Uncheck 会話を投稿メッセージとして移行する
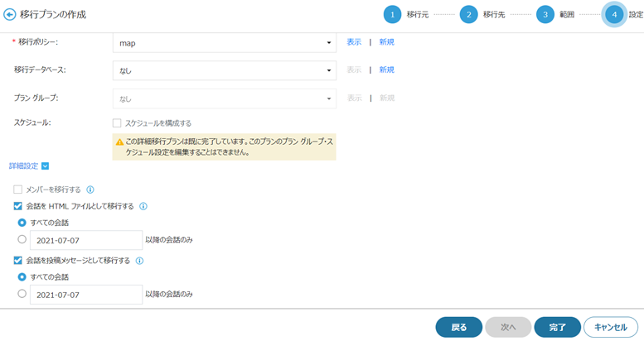This screenshot has height=341, width=644. coord(17,261)
